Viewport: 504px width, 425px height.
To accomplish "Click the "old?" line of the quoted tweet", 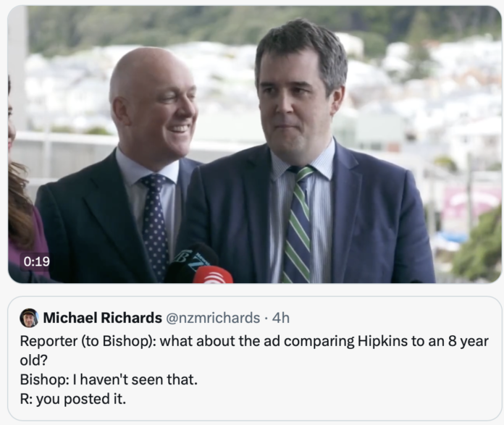I will 34,361.
